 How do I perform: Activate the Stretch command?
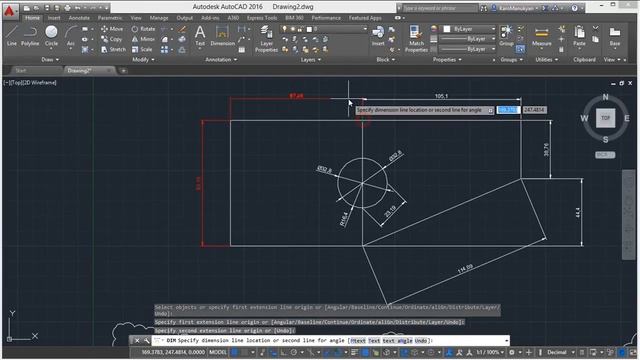[x=113, y=49]
